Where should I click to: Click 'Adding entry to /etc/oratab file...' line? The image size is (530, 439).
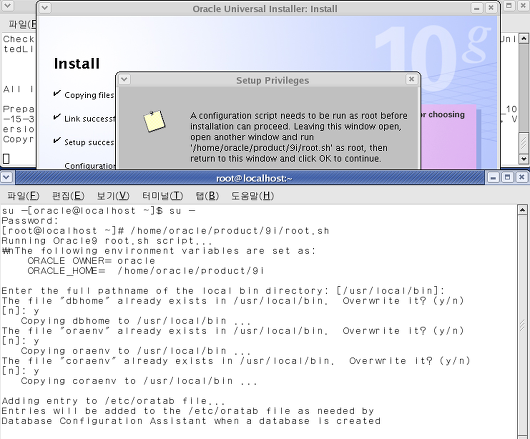point(113,401)
